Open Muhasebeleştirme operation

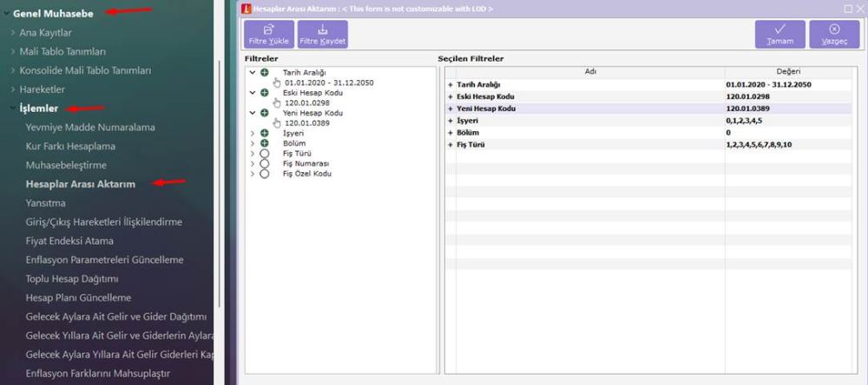[x=66, y=165]
